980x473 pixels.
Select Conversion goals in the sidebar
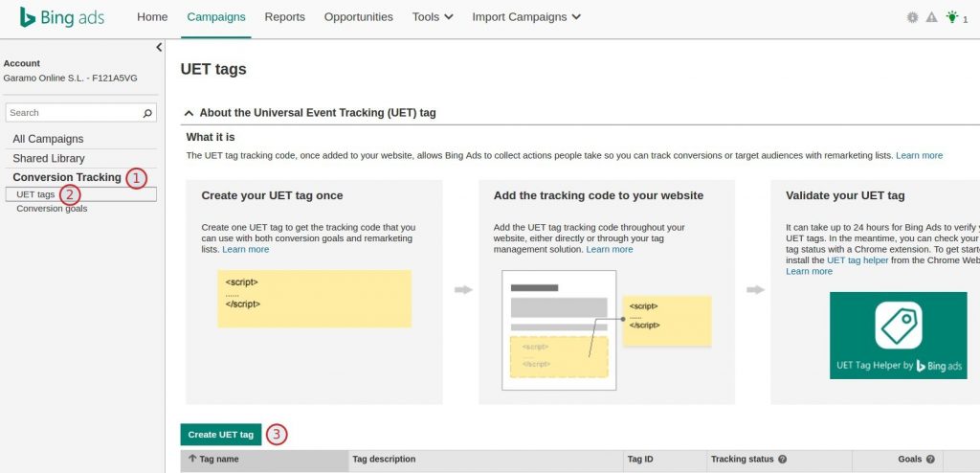(52, 209)
